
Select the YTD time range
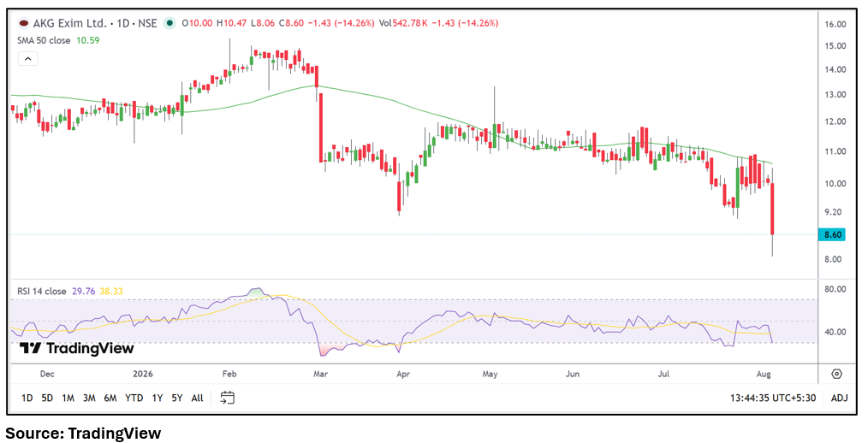[x=134, y=398]
